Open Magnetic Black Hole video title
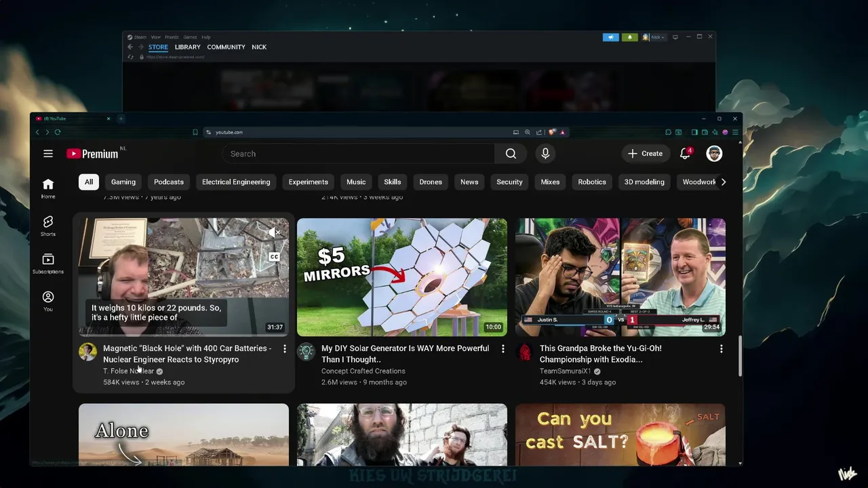868x488 pixels. (187, 354)
